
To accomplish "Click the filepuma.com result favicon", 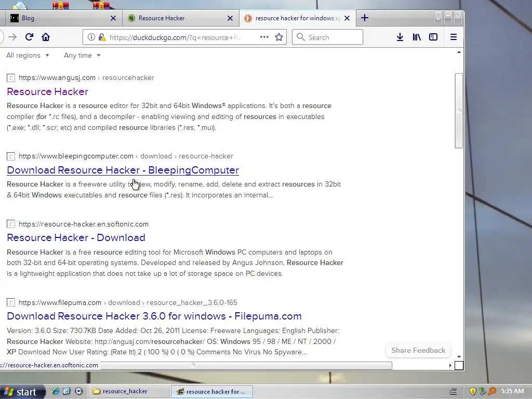I will (x=11, y=303).
